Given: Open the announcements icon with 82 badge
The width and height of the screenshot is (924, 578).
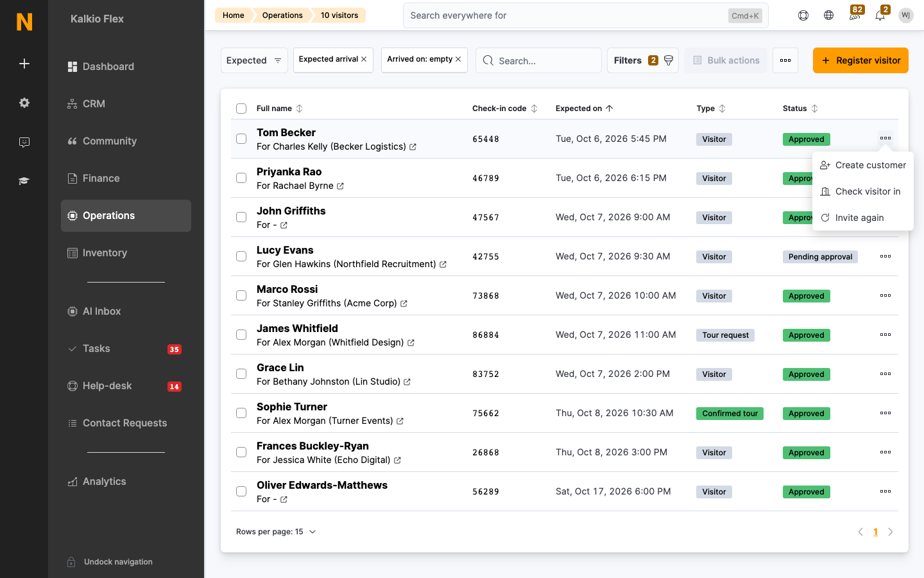Looking at the screenshot, I should click(855, 15).
